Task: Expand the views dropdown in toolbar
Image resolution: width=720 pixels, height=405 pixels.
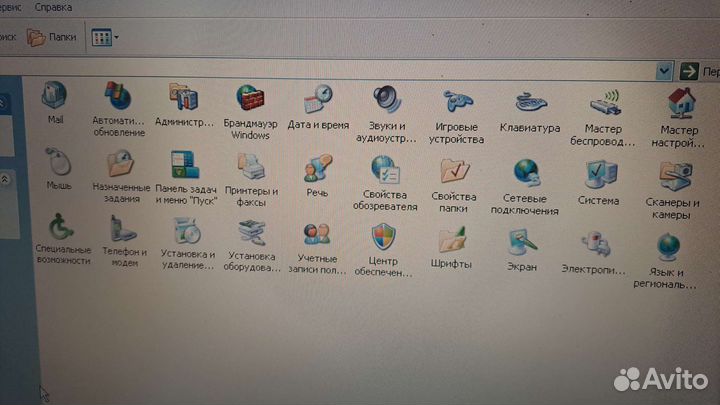Action: [117, 38]
